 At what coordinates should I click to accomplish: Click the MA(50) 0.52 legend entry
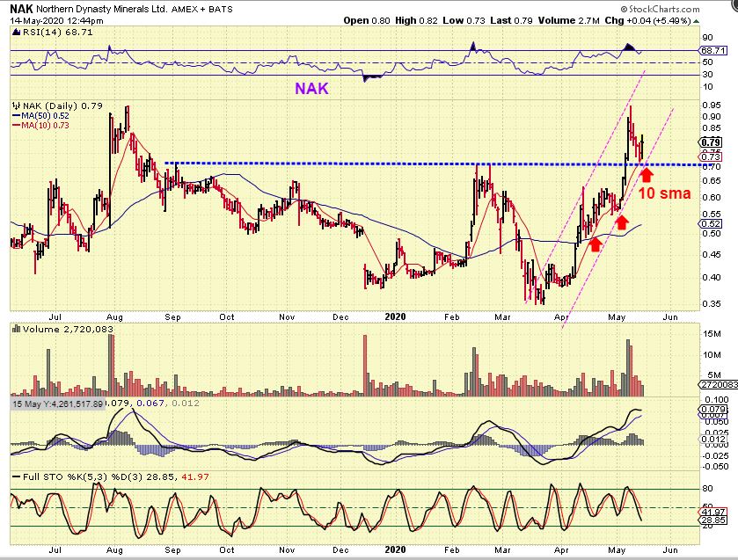40,116
